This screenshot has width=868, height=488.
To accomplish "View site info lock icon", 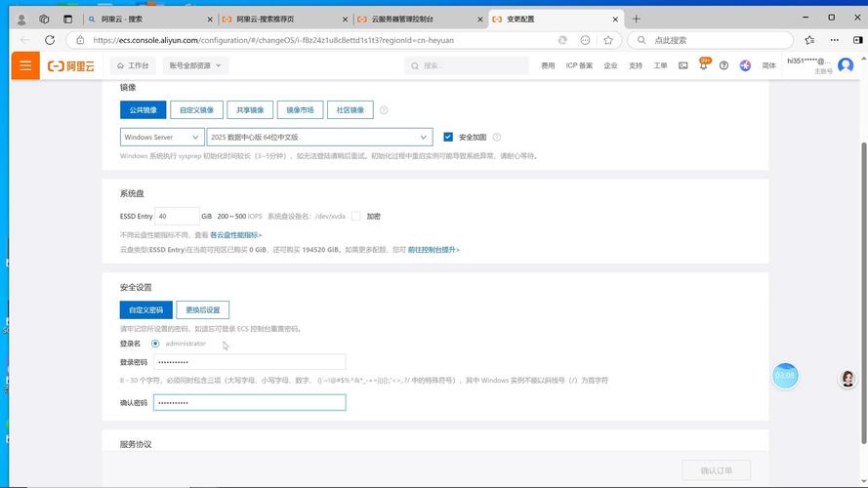I will (x=80, y=40).
